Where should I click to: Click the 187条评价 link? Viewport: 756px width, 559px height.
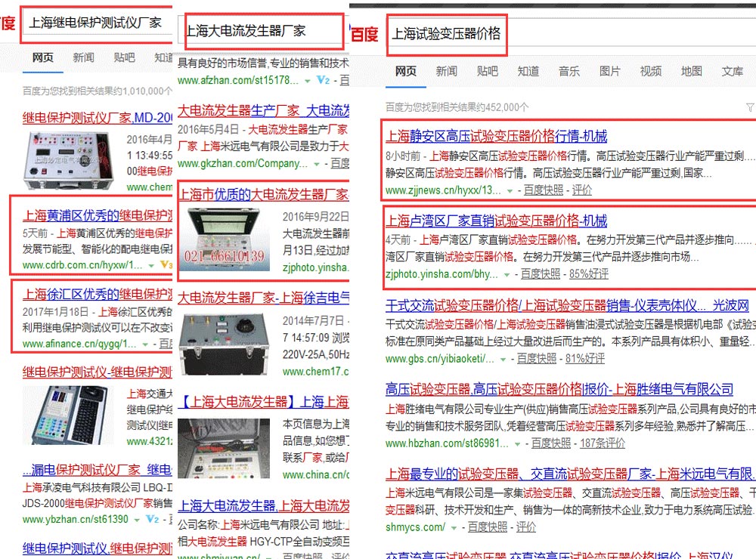coord(603,443)
